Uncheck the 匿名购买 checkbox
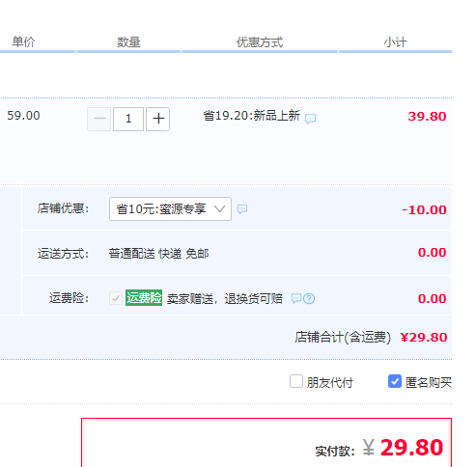 point(395,381)
